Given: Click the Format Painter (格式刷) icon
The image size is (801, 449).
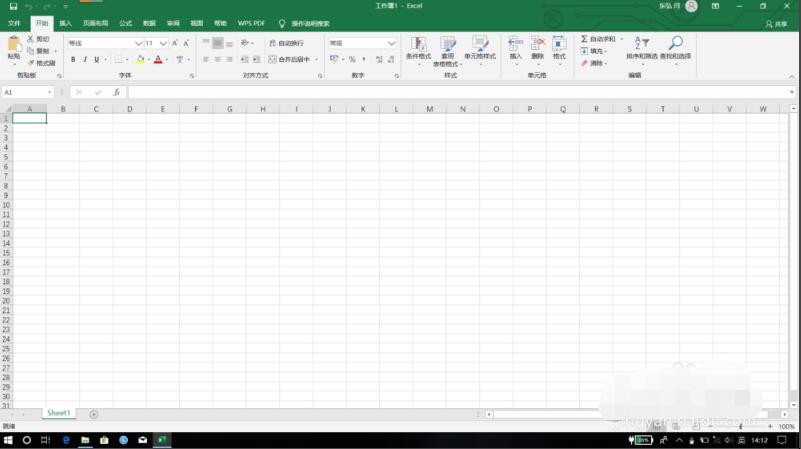Looking at the screenshot, I should [32, 63].
